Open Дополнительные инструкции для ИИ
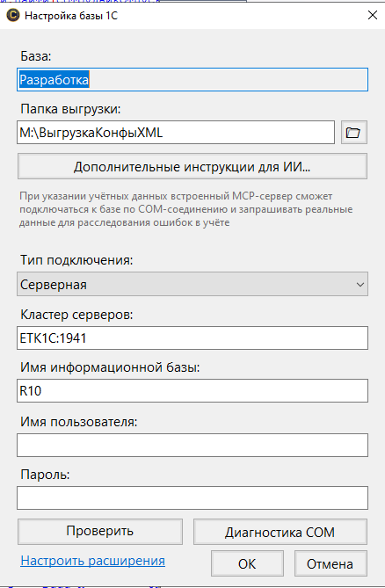 coord(192,166)
